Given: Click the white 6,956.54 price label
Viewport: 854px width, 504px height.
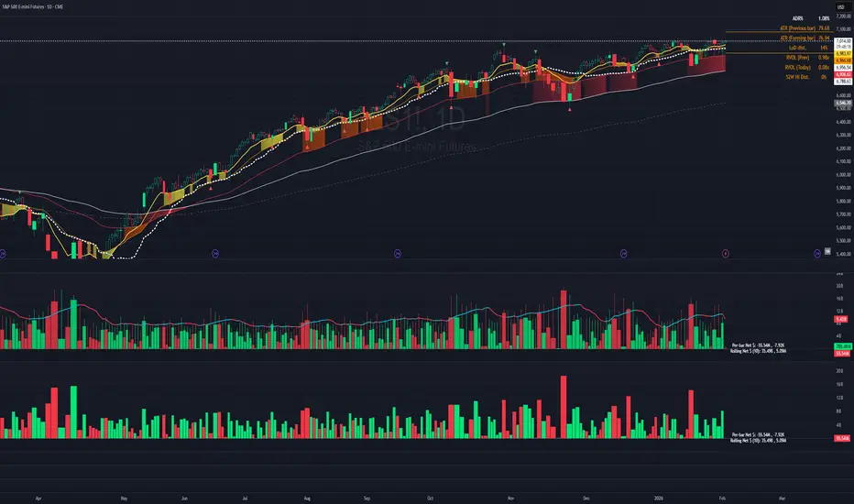Looking at the screenshot, I should click(x=844, y=68).
